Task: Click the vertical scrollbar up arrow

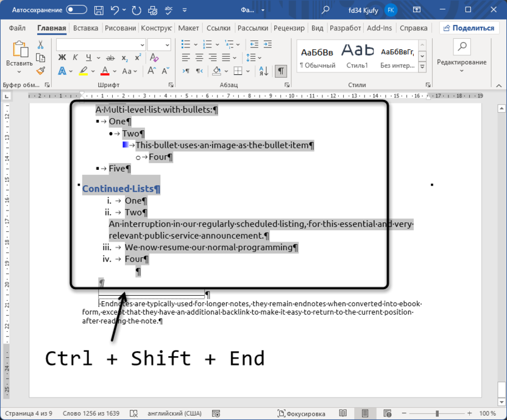Action: (x=502, y=108)
